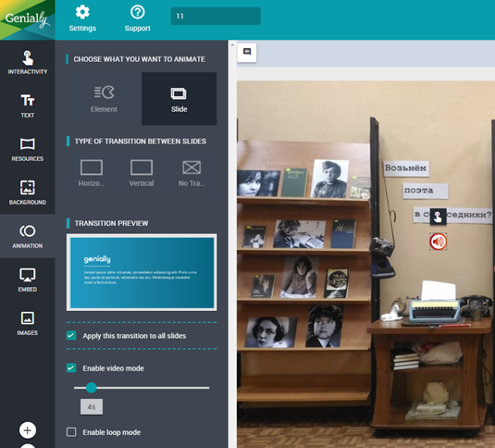Image resolution: width=495 pixels, height=448 pixels.
Task: Select the Text tool in sidebar
Action: coord(27,106)
